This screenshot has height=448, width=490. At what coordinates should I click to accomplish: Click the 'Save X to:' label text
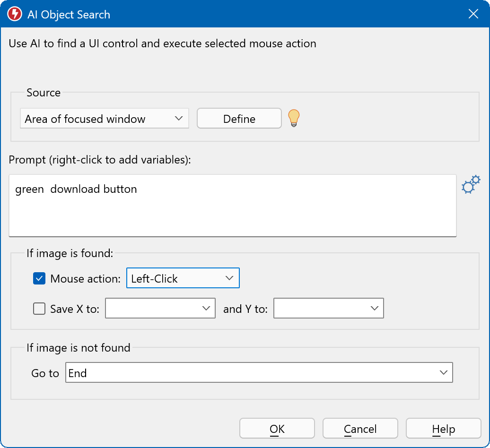75,309
